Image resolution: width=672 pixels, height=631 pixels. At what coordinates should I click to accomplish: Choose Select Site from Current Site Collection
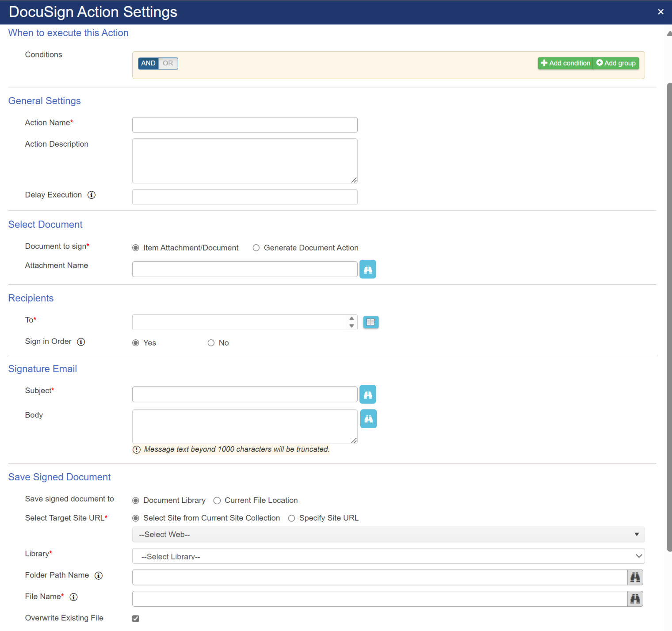136,518
